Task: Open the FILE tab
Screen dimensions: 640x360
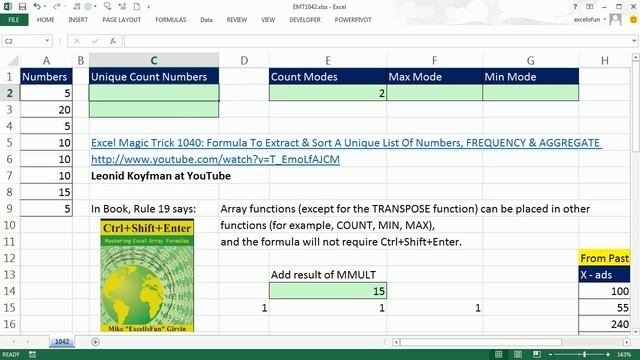Action: click(x=14, y=20)
